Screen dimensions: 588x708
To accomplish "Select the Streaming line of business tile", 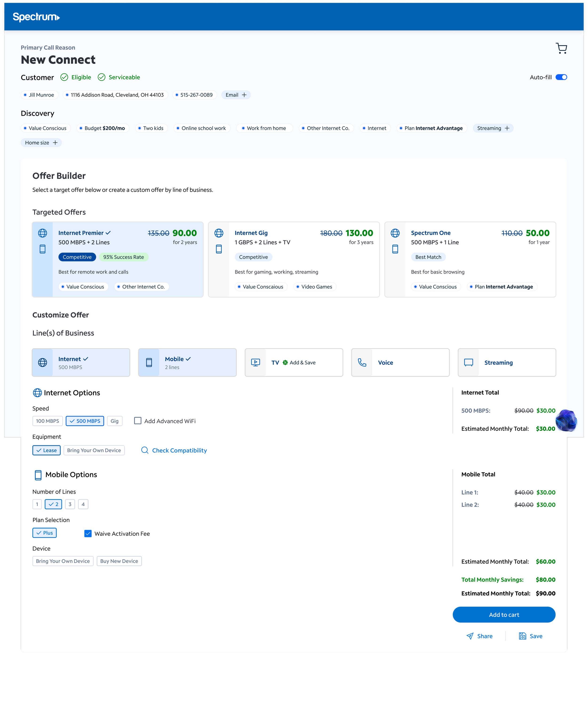I will (x=507, y=363).
